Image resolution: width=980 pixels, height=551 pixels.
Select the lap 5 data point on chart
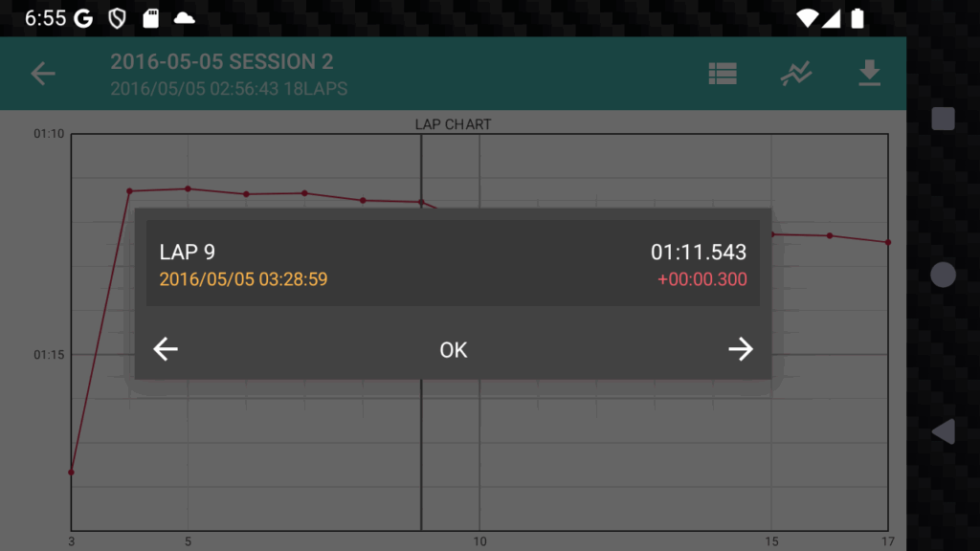[x=189, y=188]
